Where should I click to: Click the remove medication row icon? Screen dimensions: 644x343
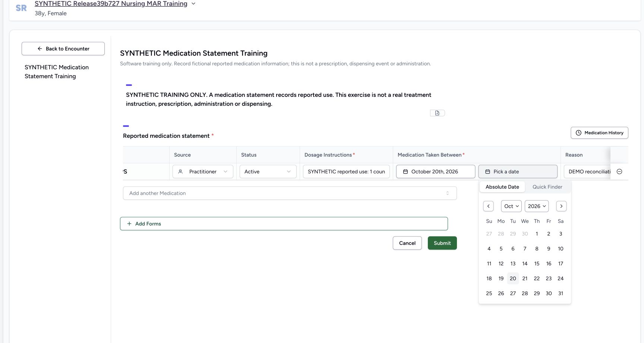(619, 172)
